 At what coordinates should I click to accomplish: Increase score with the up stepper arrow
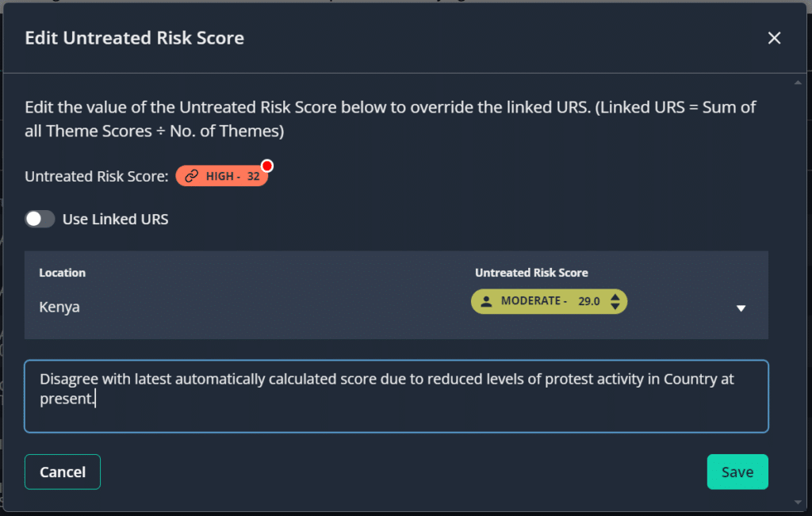pyautogui.click(x=614, y=296)
